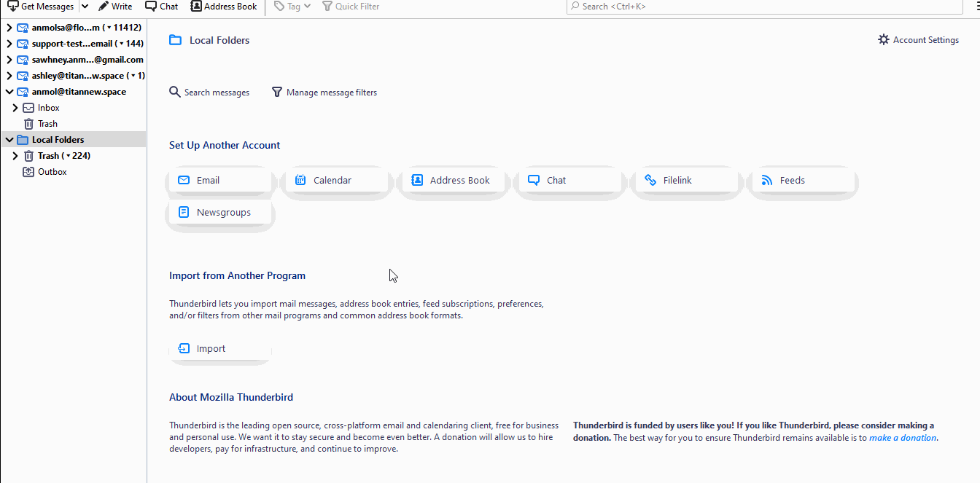Screen dimensions: 980x483
Task: Open Trash under anmol@titannew.space
Action: pos(74,124)
